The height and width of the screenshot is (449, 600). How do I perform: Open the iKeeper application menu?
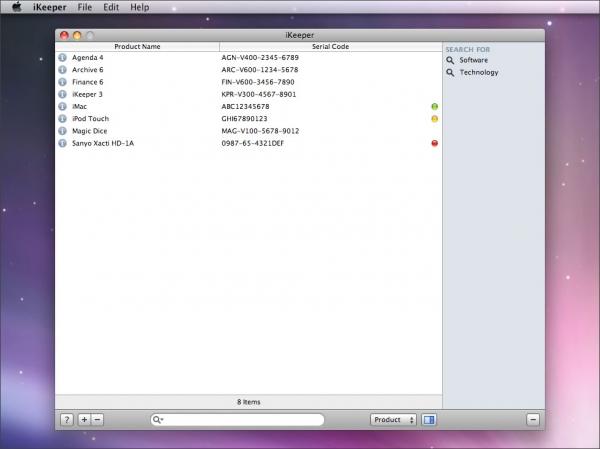point(49,7)
